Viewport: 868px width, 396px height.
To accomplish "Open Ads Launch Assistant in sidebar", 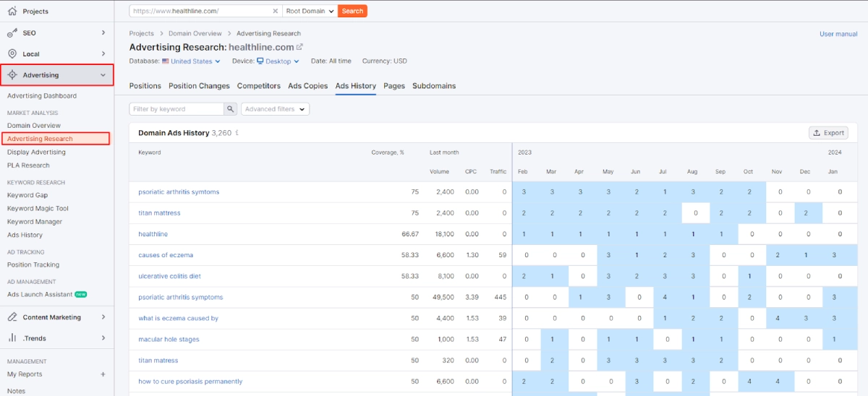I will pyautogui.click(x=40, y=294).
